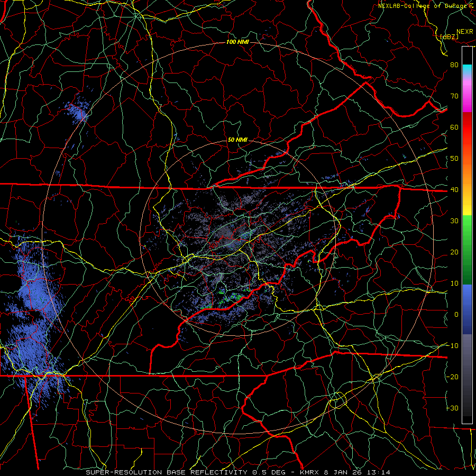
Task: Click the 20 value on the dBZ scale
Action: pyautogui.click(x=454, y=252)
